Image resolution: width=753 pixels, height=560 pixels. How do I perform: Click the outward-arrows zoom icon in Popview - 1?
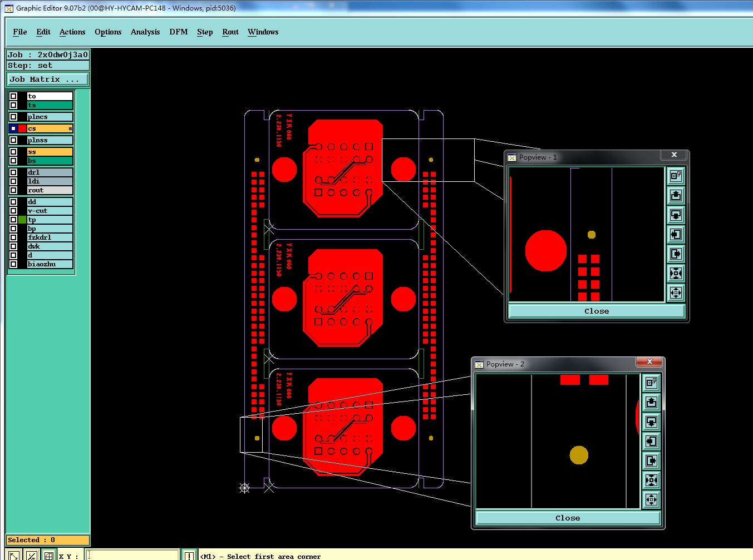pyautogui.click(x=676, y=293)
